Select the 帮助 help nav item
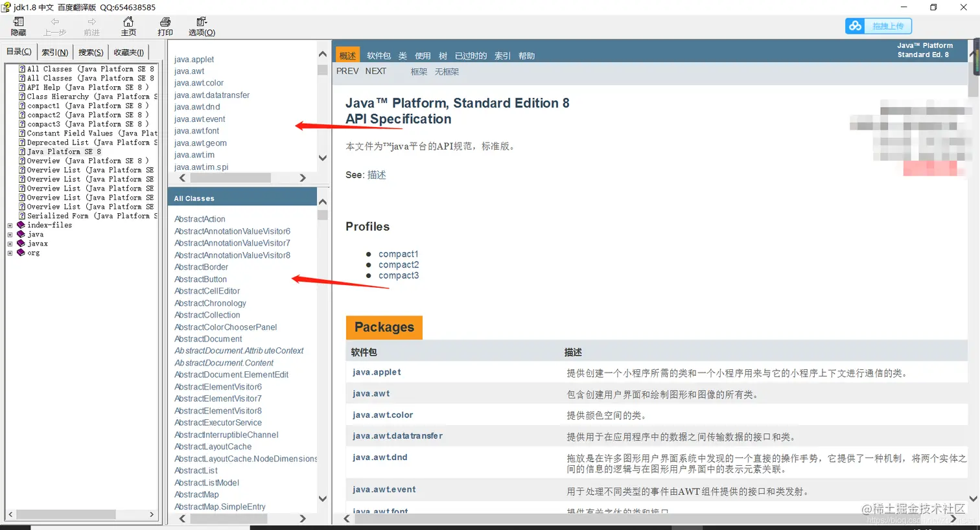Screen dimensions: 980x530 pyautogui.click(x=526, y=56)
